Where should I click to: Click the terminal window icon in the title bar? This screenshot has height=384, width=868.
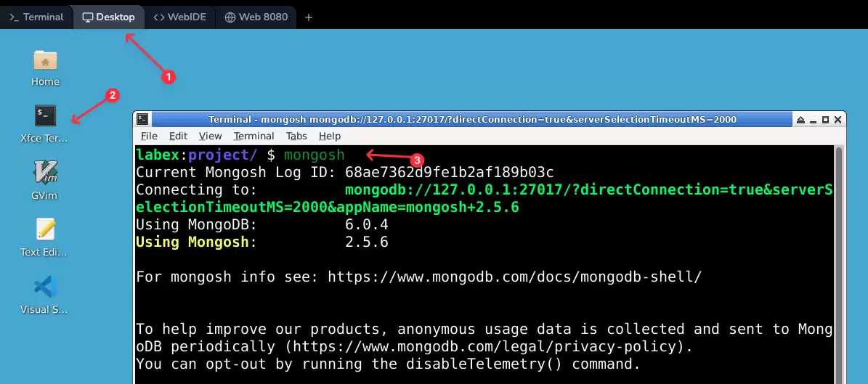pyautogui.click(x=142, y=119)
